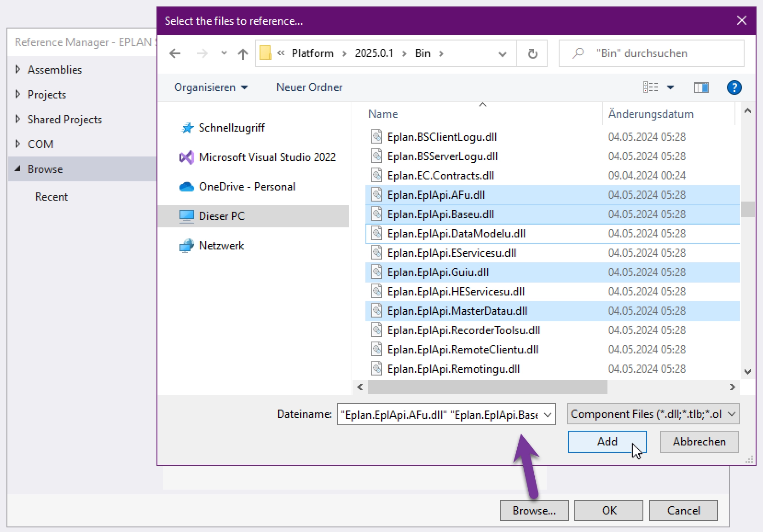This screenshot has height=532, width=763.
Task: Click the horizontal scrollbar of the file list
Action: click(487, 387)
